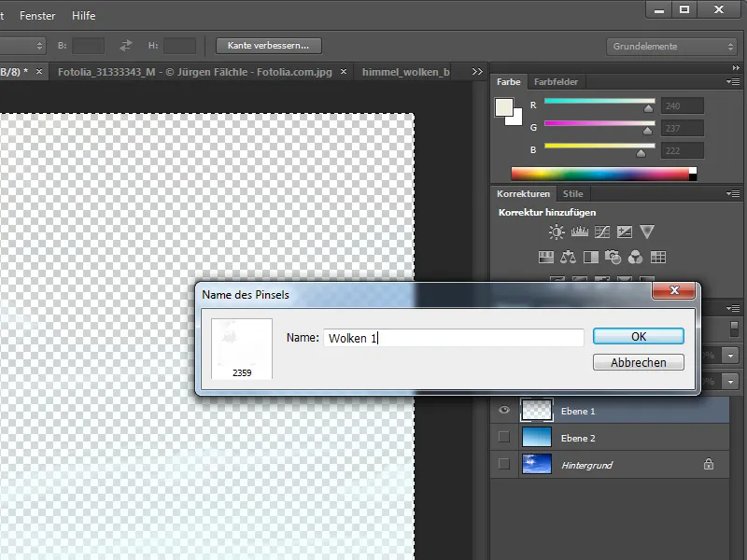Select the Ebene 1 layer thumbnail
The width and height of the screenshot is (747, 560).
tap(537, 410)
